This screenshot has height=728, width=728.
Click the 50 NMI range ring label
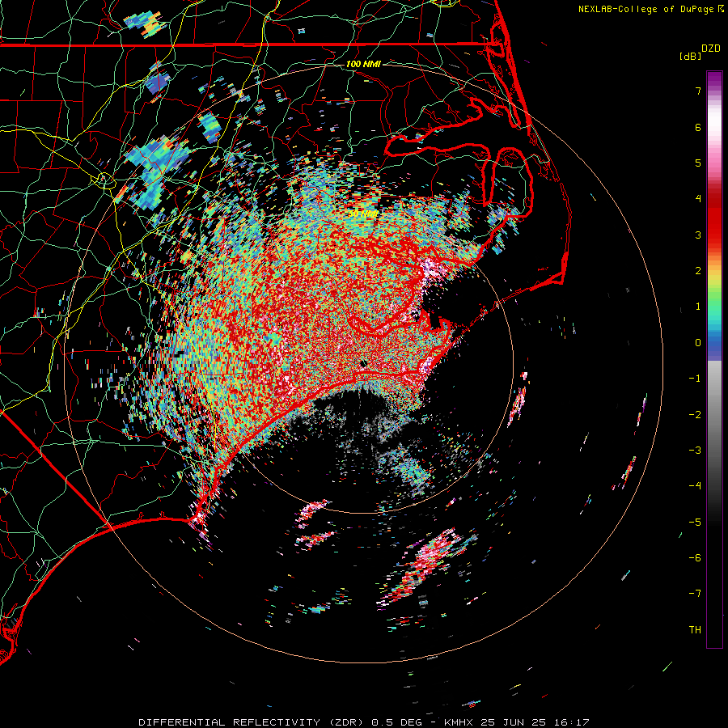coord(363,214)
